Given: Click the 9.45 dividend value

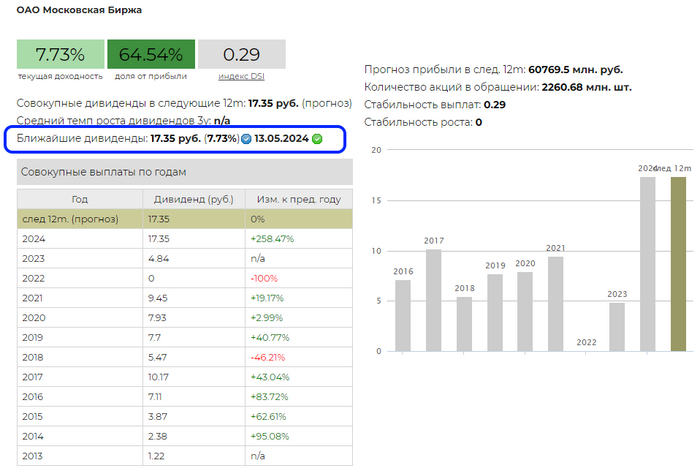Looking at the screenshot, I should click(x=158, y=298).
